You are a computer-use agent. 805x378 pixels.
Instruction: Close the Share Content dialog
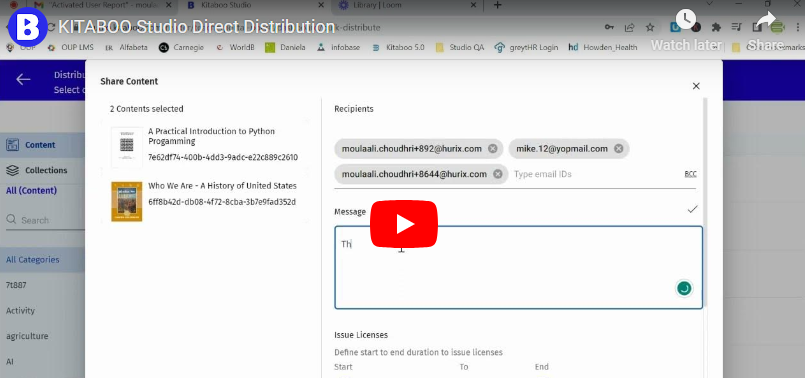point(696,86)
